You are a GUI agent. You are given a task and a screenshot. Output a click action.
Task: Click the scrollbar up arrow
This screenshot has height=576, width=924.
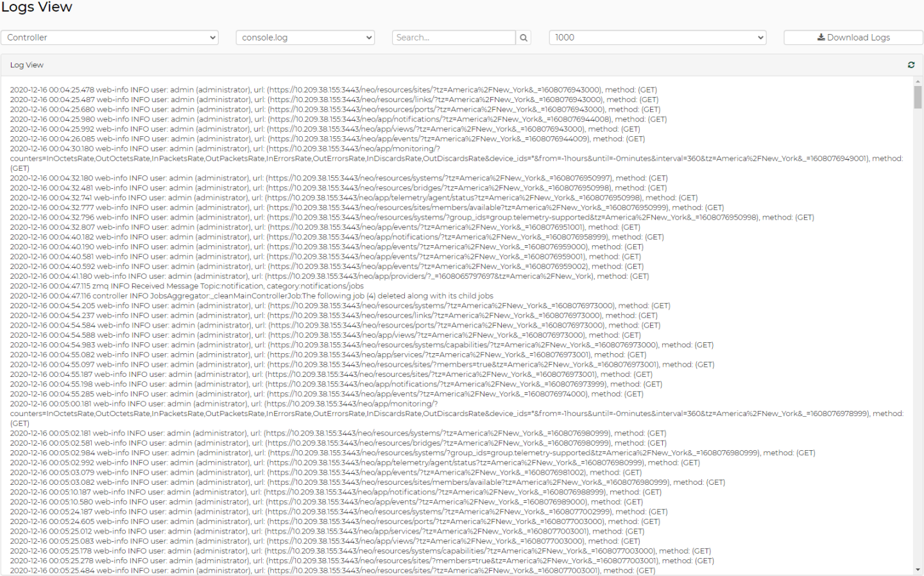[x=918, y=82]
